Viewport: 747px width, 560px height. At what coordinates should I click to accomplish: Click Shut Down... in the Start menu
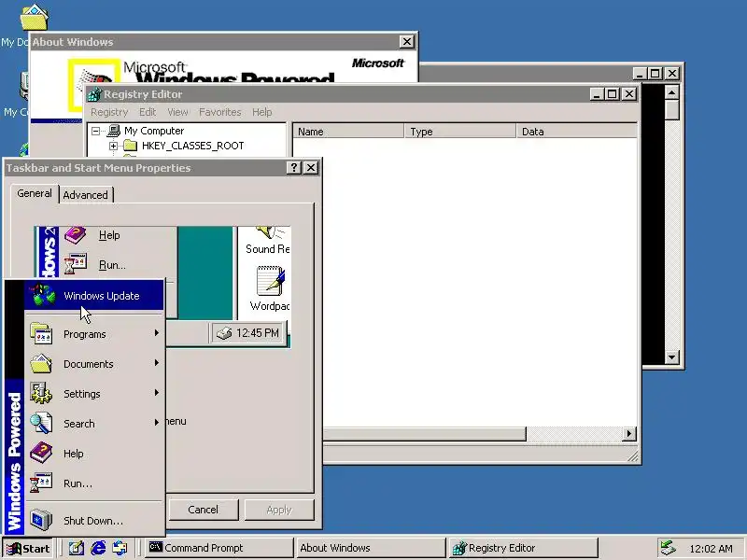94,520
